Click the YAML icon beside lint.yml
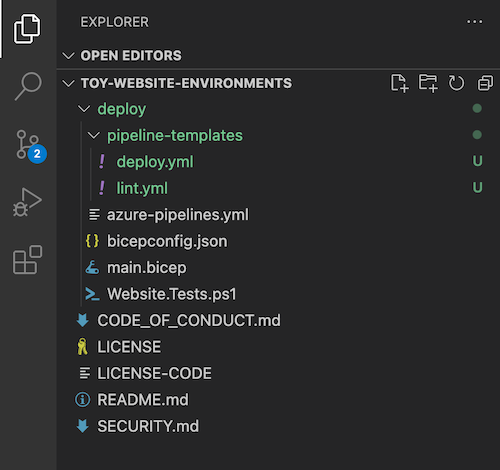 (x=102, y=188)
